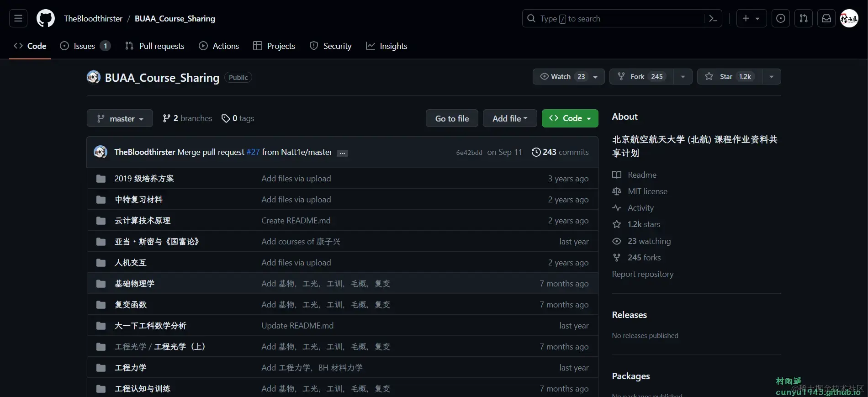Open the Add file dropdown

[x=510, y=118]
